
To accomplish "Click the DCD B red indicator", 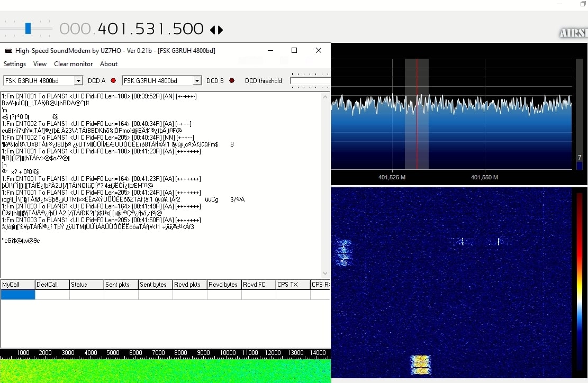I will click(x=232, y=81).
